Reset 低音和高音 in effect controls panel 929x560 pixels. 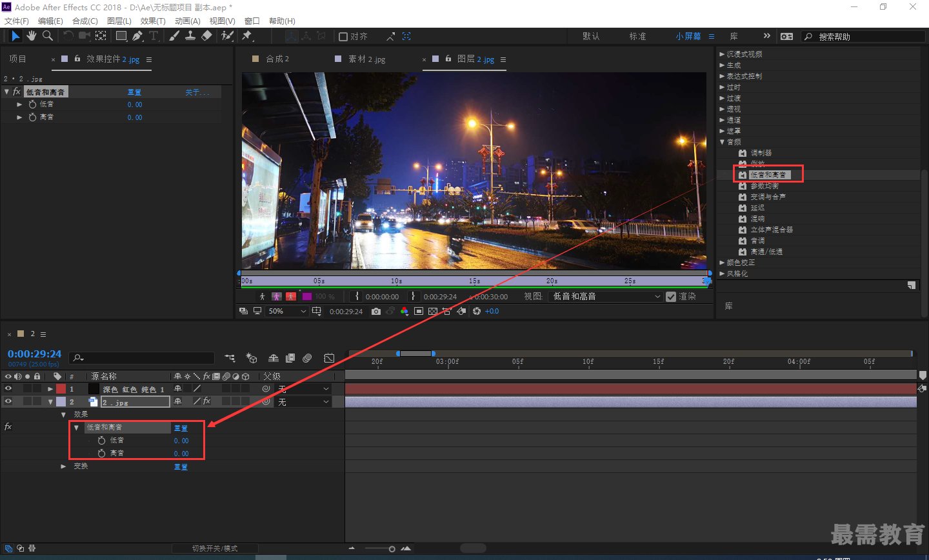click(134, 92)
